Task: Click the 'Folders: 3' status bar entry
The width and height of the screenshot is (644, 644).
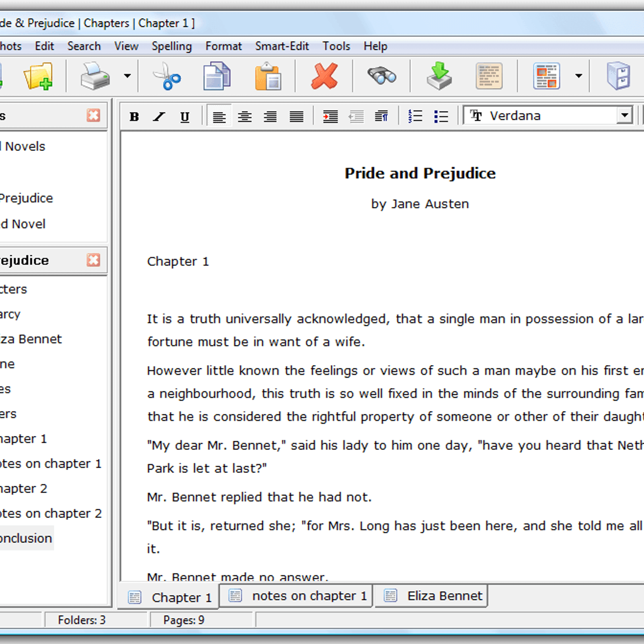Action: coord(82,620)
